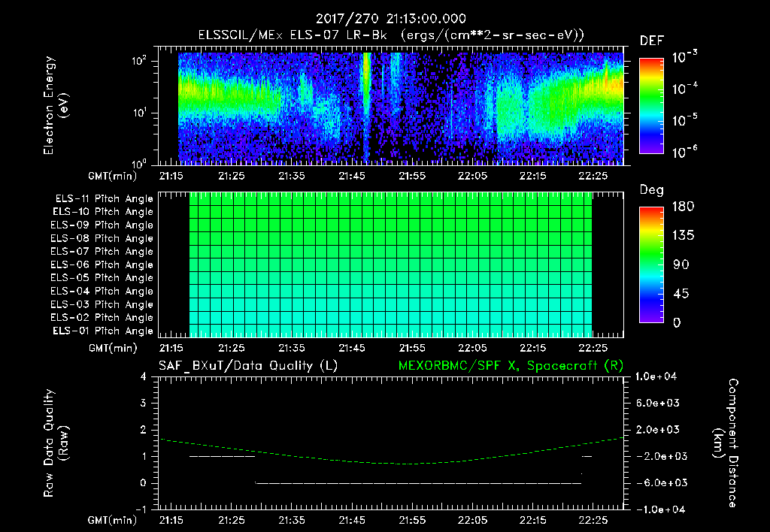The width and height of the screenshot is (770, 532).
Task: Click the DEF color bar legend
Action: (x=651, y=105)
